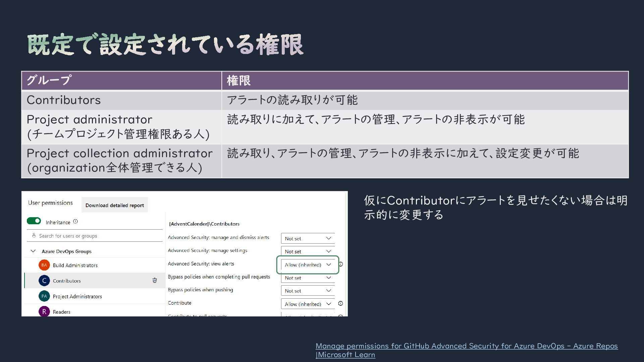Click the info icon next to Inheritance
This screenshot has height=362, width=644.
pyautogui.click(x=75, y=222)
